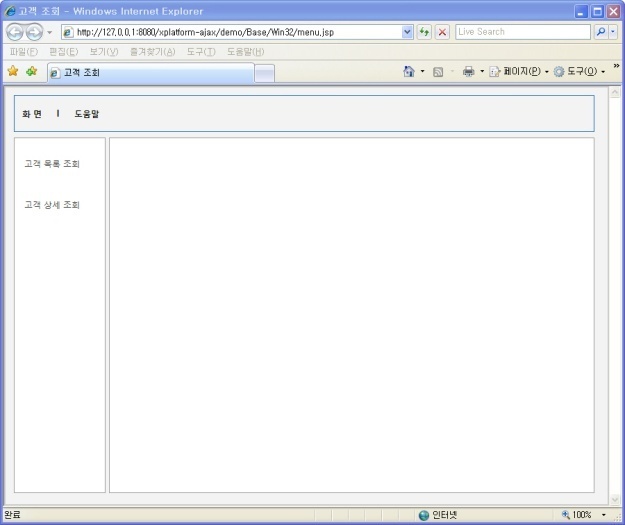Click the 고객 목록 조회 link
This screenshot has width=625, height=525.
coord(52,164)
